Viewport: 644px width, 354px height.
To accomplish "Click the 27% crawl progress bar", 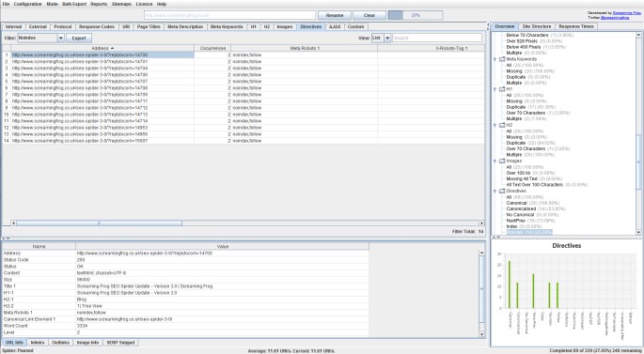I will (x=416, y=15).
